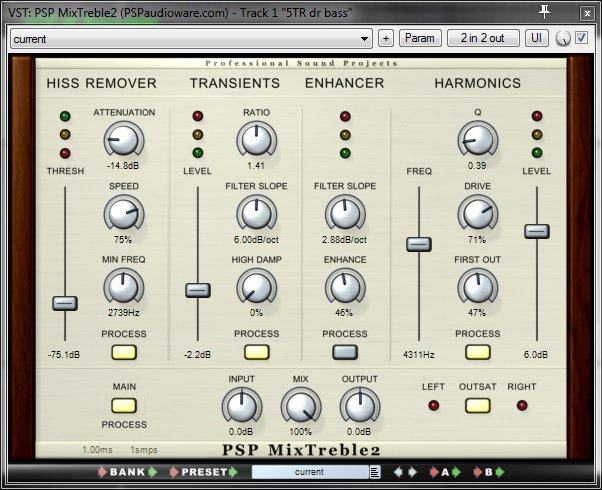Toggle Hiss Remover PROCESS button
The height and width of the screenshot is (490, 602).
(x=125, y=352)
